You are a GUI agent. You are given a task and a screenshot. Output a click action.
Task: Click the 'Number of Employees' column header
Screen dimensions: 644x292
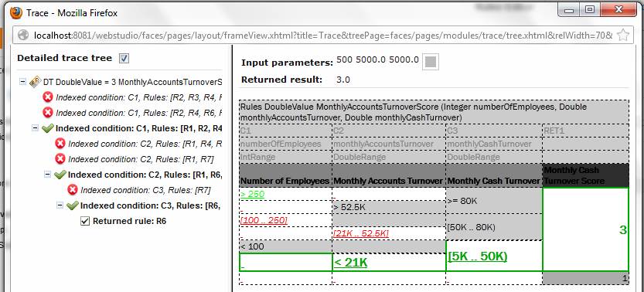285,176
